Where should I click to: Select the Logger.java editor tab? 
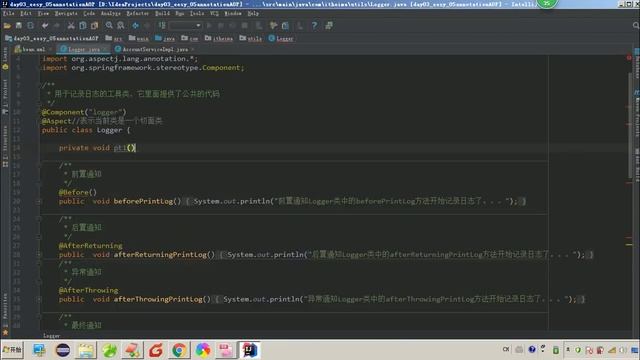pos(83,49)
